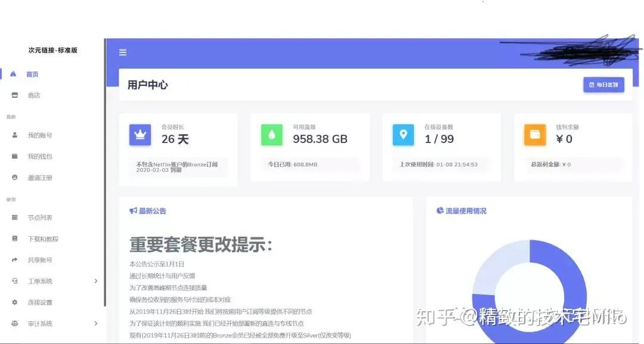Click the 本公告公示至1月1日 line

(157, 264)
